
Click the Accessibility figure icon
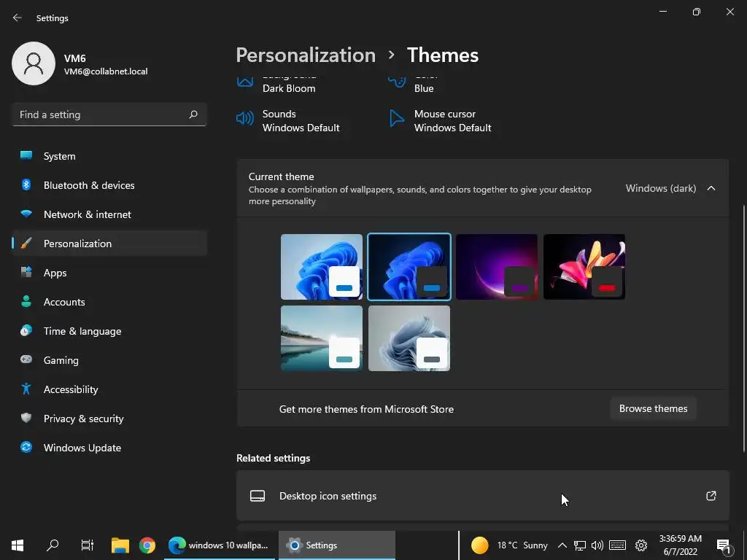(26, 389)
